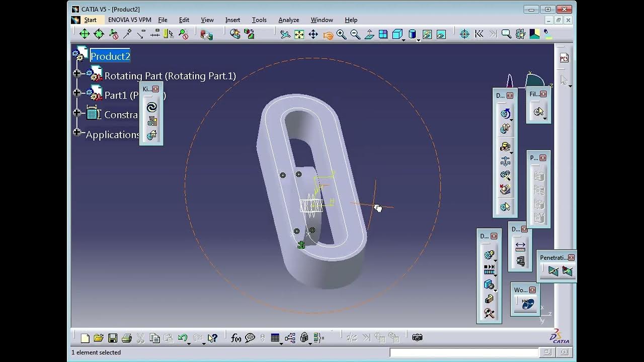Screen dimensions: 644x362
Task: Click the double-left-arrow previous icon
Action: pyautogui.click(x=479, y=34)
